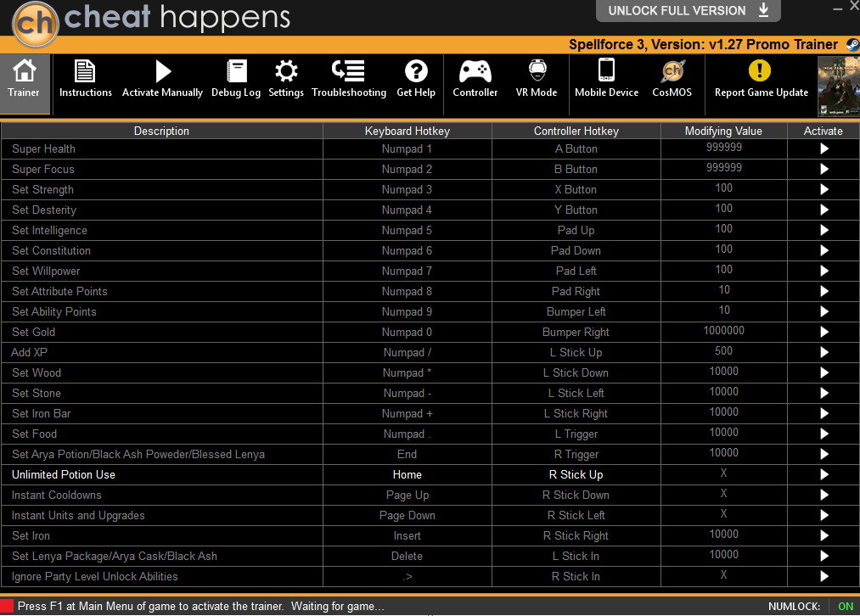Viewport: 860px width, 616px height.
Task: Select the R Stick Up controller cell
Action: click(576, 474)
